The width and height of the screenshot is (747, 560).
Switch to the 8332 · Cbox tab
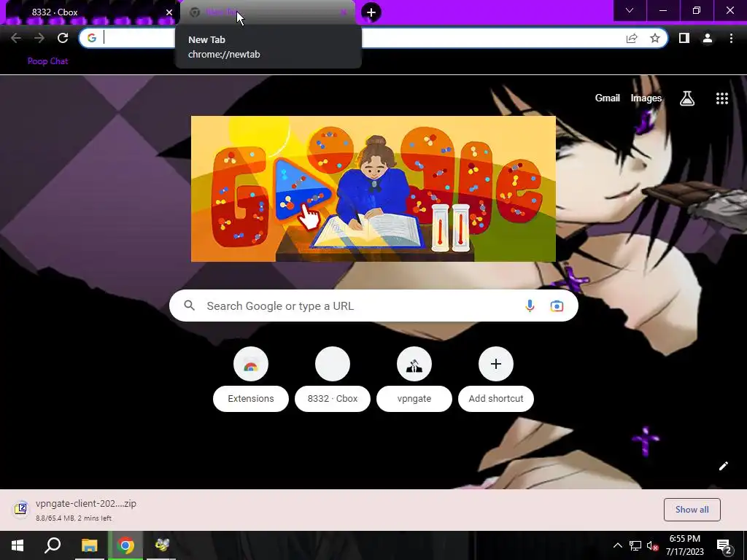click(x=90, y=12)
